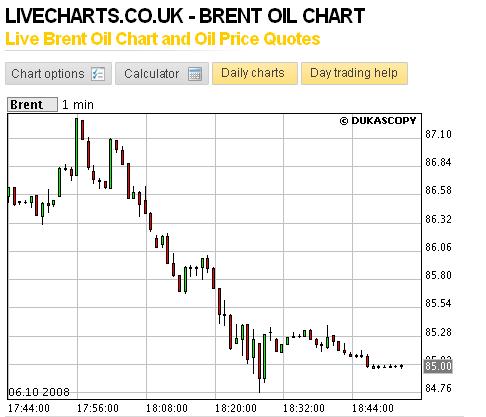Click the 84.76 price axis label
The image size is (486, 417).
pos(438,388)
